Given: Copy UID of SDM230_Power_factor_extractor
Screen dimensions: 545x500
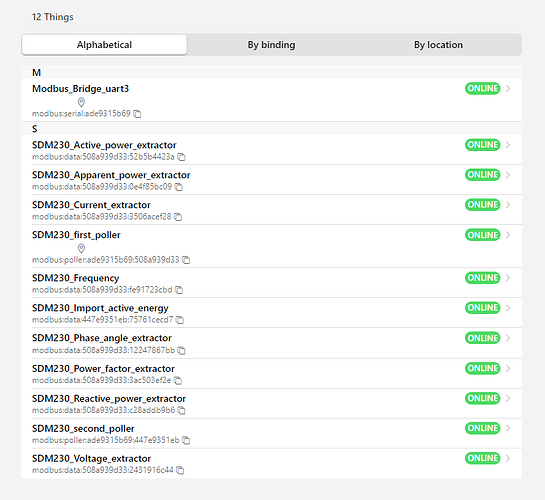Looking at the screenshot, I should tap(178, 380).
